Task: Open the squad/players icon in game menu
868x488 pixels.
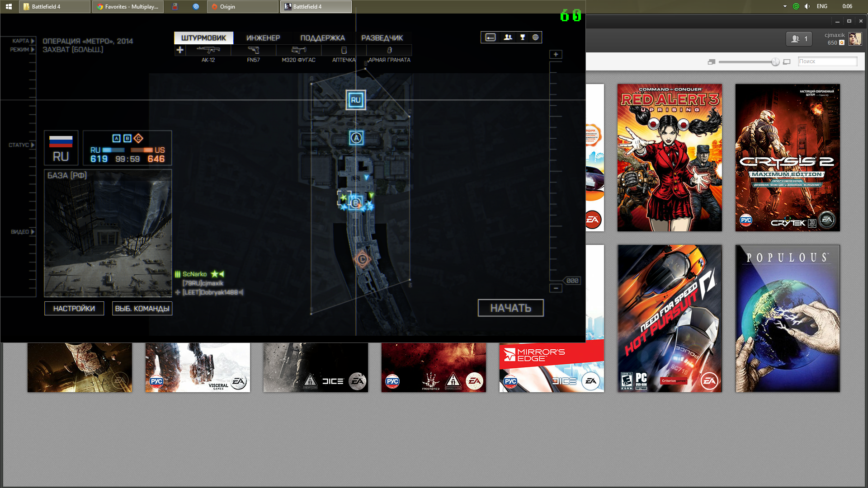Action: (508, 38)
